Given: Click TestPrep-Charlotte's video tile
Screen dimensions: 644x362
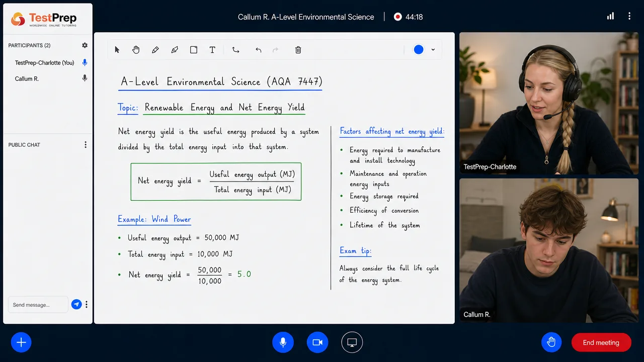Looking at the screenshot, I should [x=549, y=104].
